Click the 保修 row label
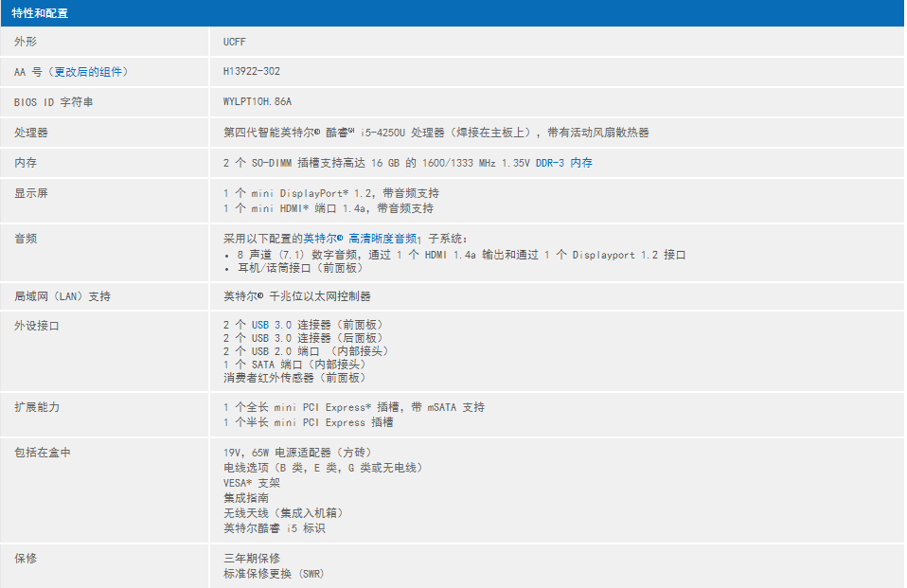 tap(26, 559)
